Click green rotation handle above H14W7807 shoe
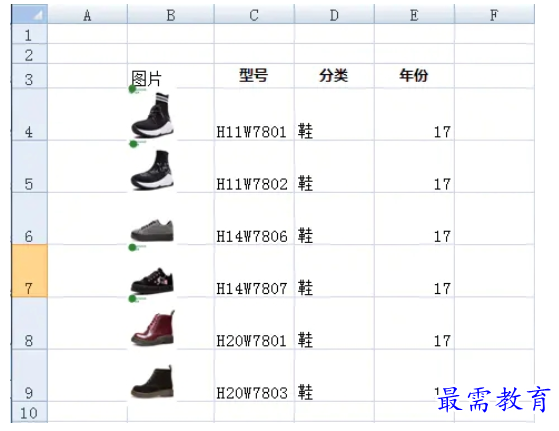The height and width of the screenshot is (431, 559). (x=132, y=247)
